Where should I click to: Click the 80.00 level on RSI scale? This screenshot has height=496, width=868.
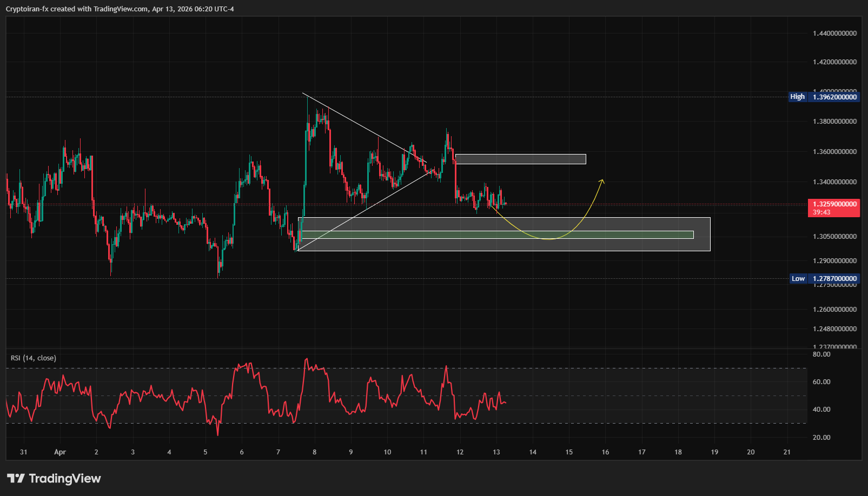[x=821, y=354]
